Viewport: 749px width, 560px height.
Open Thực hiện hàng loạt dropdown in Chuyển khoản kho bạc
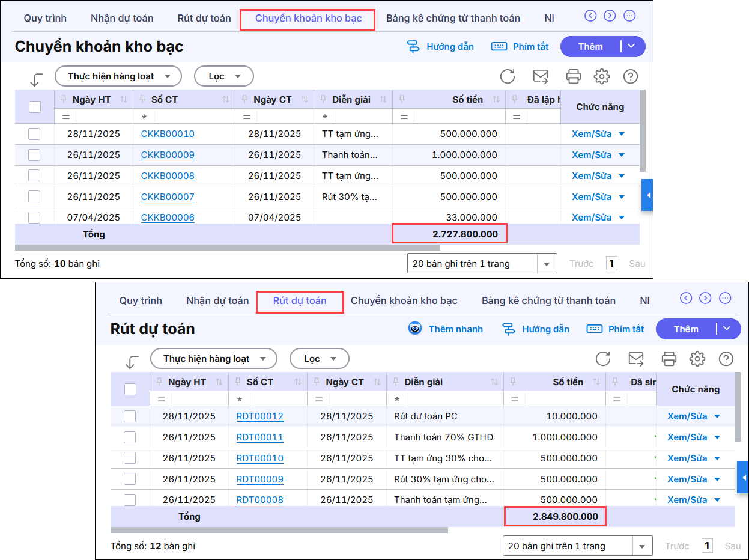coord(118,76)
